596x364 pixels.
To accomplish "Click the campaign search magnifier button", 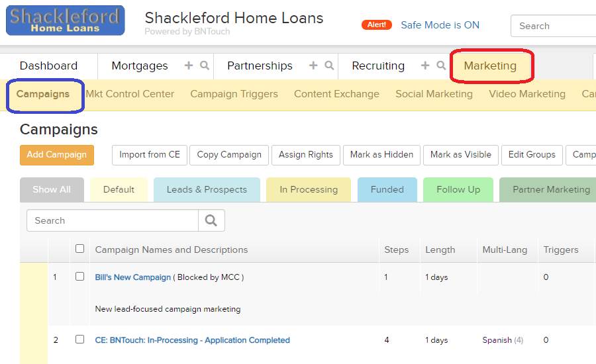I will pyautogui.click(x=211, y=220).
